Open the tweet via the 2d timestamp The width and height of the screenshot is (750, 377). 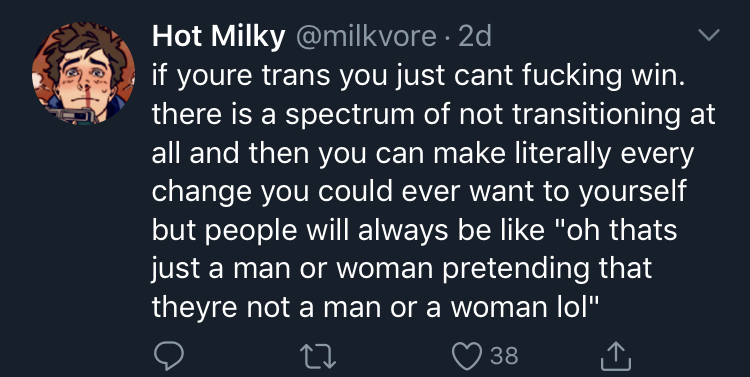tap(475, 36)
